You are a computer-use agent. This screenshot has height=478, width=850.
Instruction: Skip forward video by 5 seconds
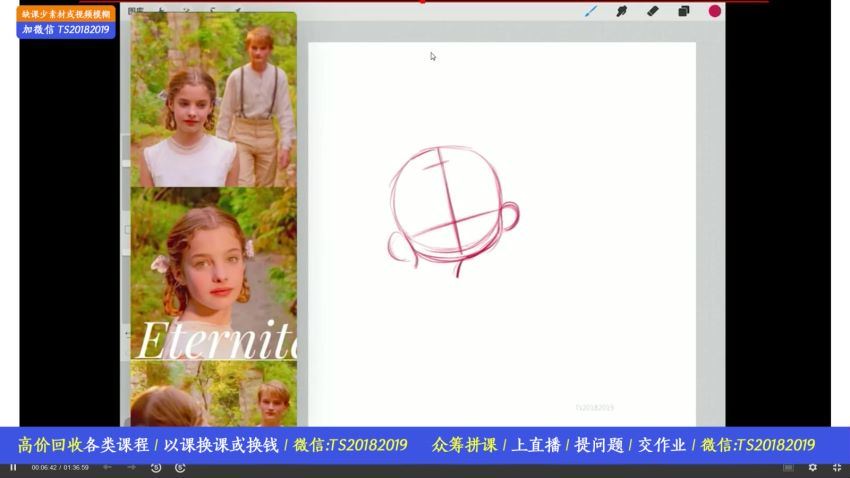point(180,467)
